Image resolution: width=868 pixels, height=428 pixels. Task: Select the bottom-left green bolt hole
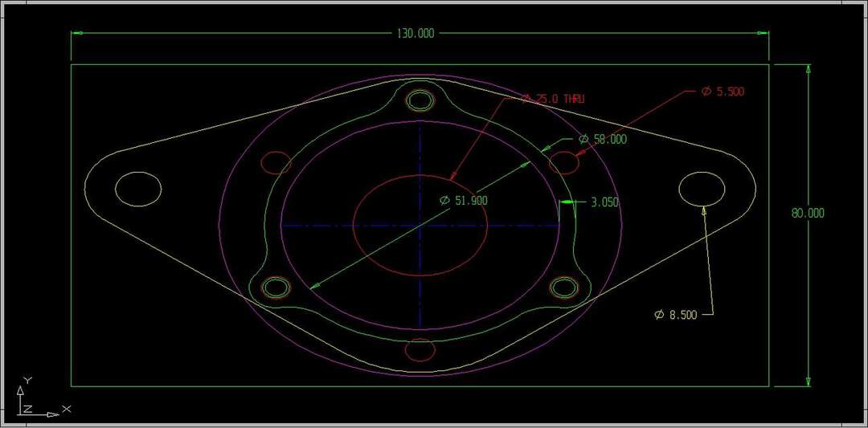point(276,287)
